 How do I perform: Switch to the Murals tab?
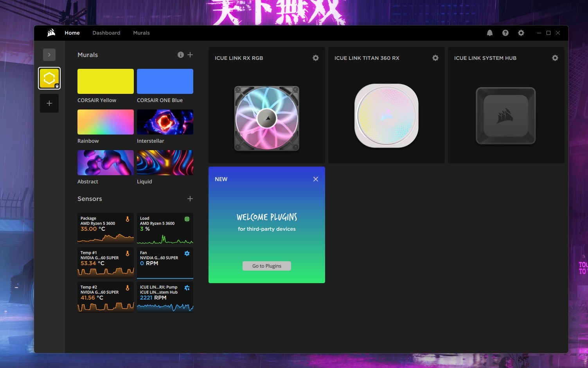point(141,33)
